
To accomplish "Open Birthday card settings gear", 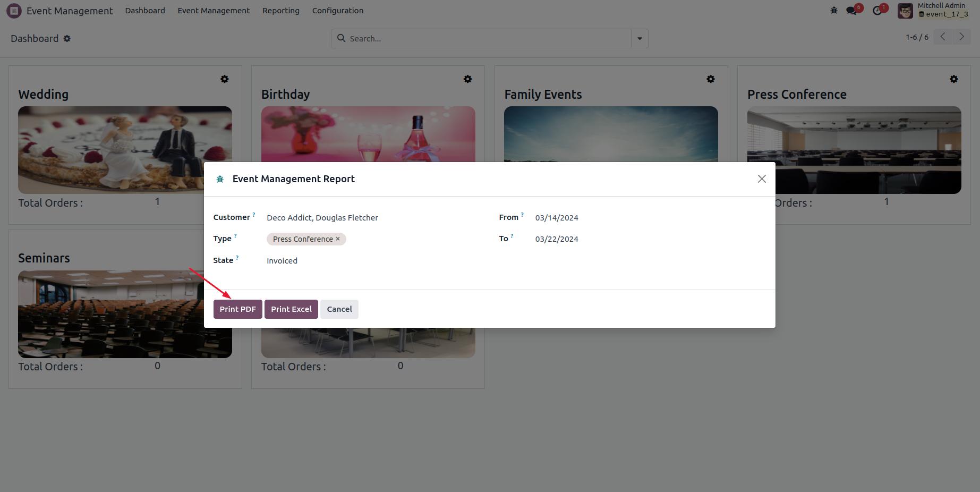I will pyautogui.click(x=467, y=79).
